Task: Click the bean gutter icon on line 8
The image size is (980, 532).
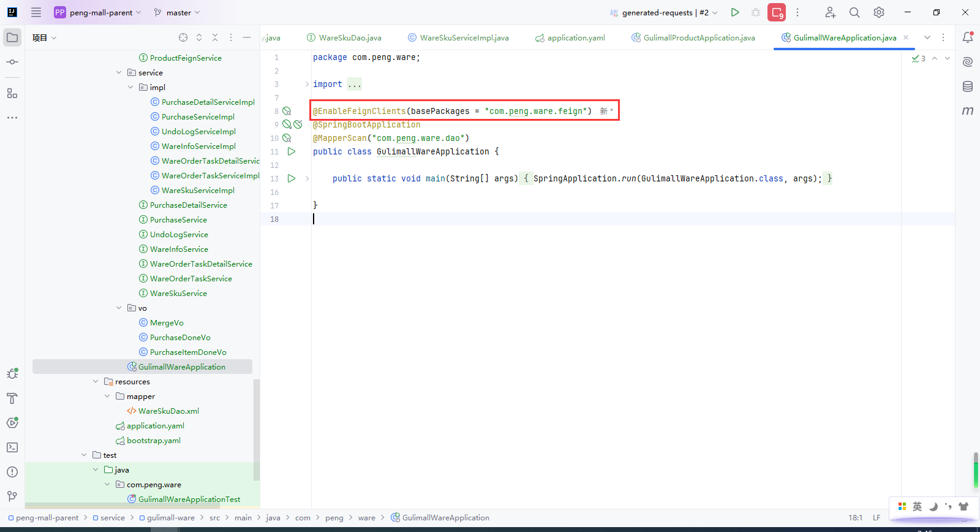Action: tap(287, 111)
